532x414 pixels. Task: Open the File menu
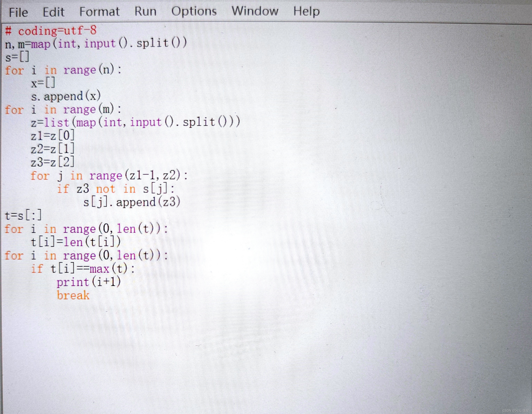(18, 12)
